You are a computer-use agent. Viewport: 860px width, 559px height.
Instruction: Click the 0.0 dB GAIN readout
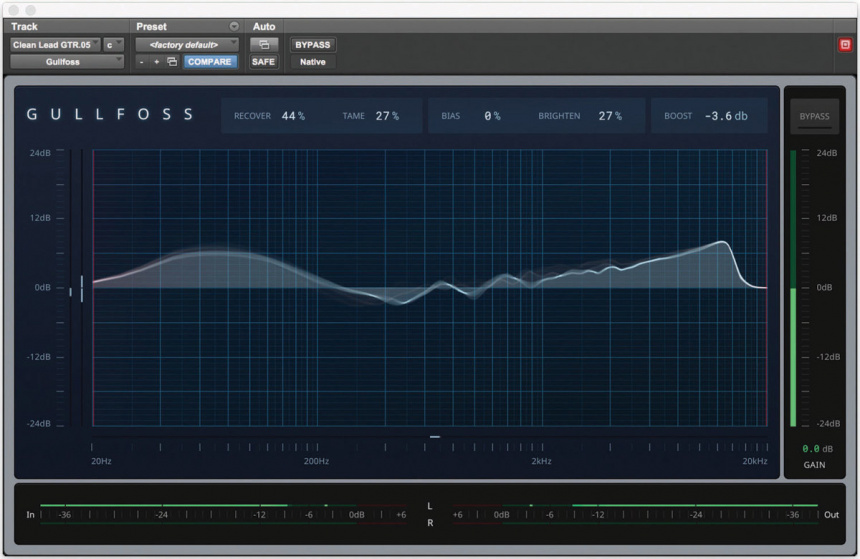[x=810, y=449]
